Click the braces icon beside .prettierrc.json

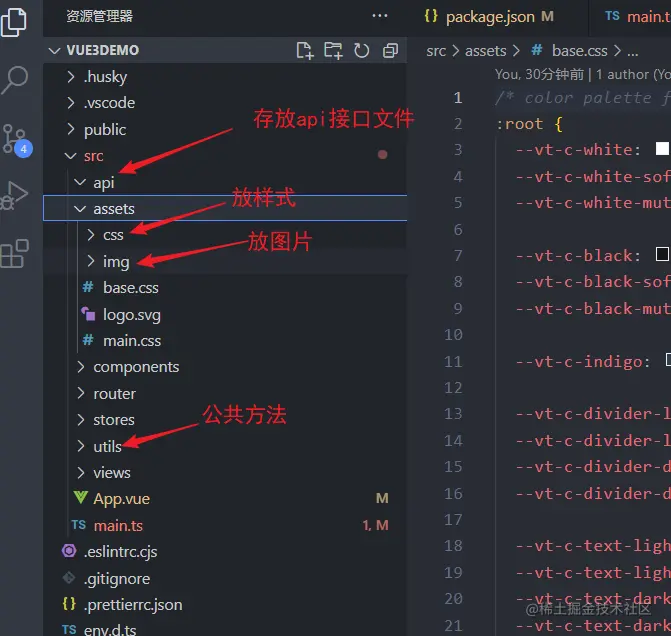pyautogui.click(x=69, y=604)
